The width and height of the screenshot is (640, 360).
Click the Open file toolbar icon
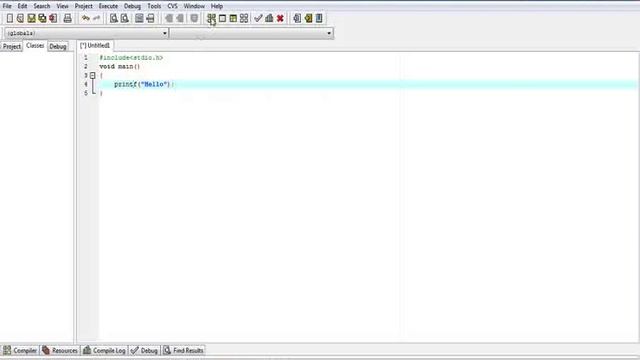pos(20,18)
